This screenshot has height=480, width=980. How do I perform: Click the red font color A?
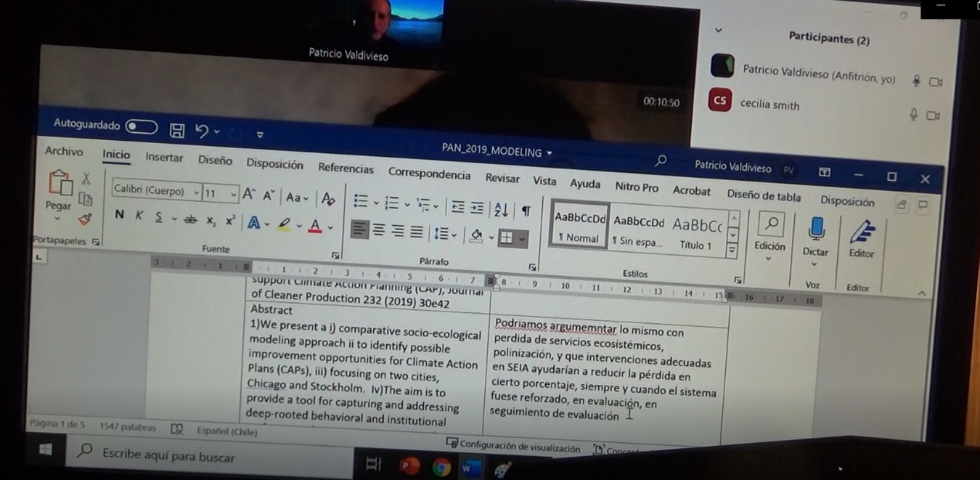tap(314, 226)
